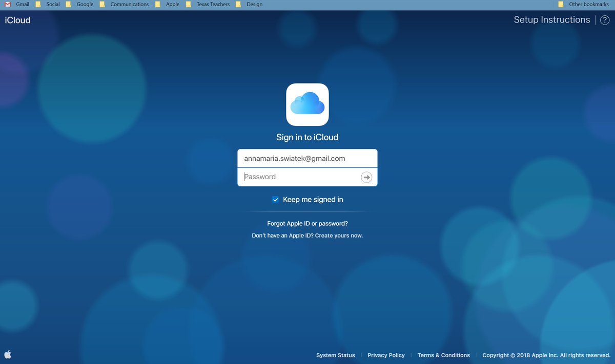Toggle the Keep me signed in checkbox
This screenshot has height=364, width=615.
pyautogui.click(x=275, y=200)
